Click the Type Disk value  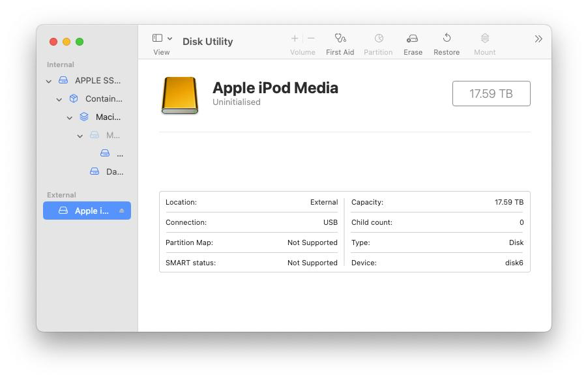(x=516, y=242)
